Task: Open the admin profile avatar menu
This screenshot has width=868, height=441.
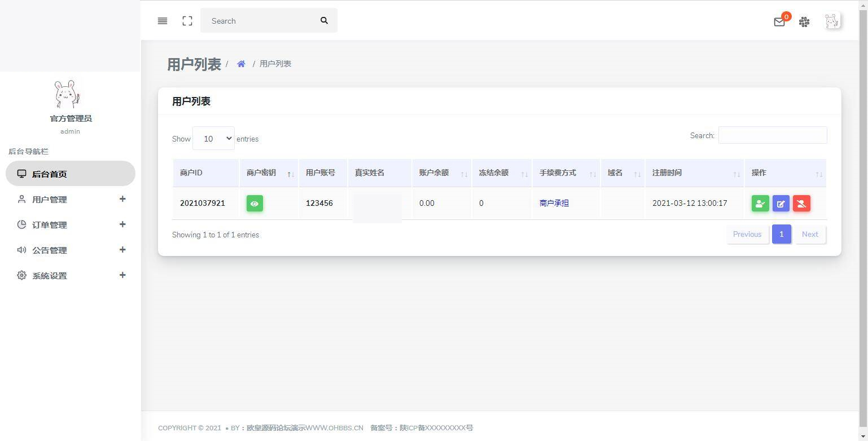Action: point(832,21)
